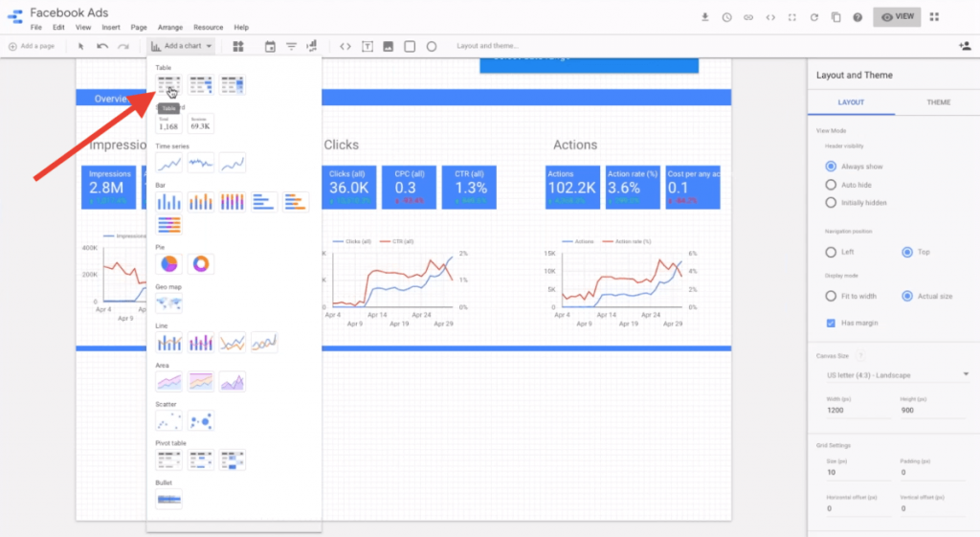
Task: Click the grid Size field showing 10
Action: click(x=857, y=473)
